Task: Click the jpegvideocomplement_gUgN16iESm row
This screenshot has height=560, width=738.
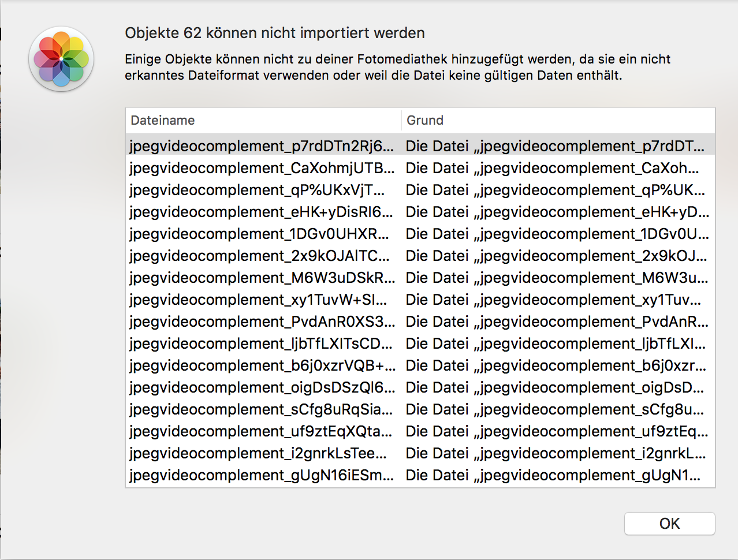Action: pyautogui.click(x=262, y=475)
